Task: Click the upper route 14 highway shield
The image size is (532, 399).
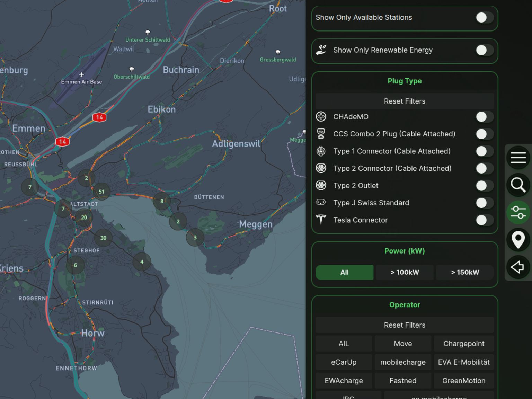Action: 99,117
